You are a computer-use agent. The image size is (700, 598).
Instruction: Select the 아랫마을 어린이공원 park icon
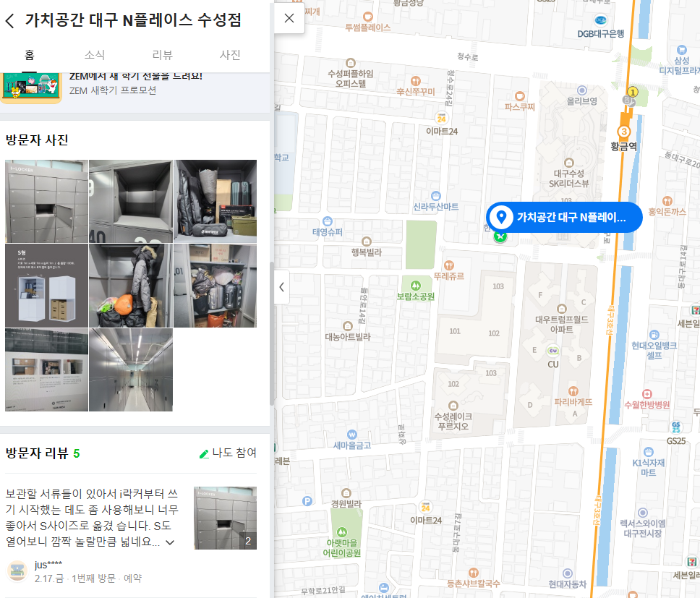(342, 532)
